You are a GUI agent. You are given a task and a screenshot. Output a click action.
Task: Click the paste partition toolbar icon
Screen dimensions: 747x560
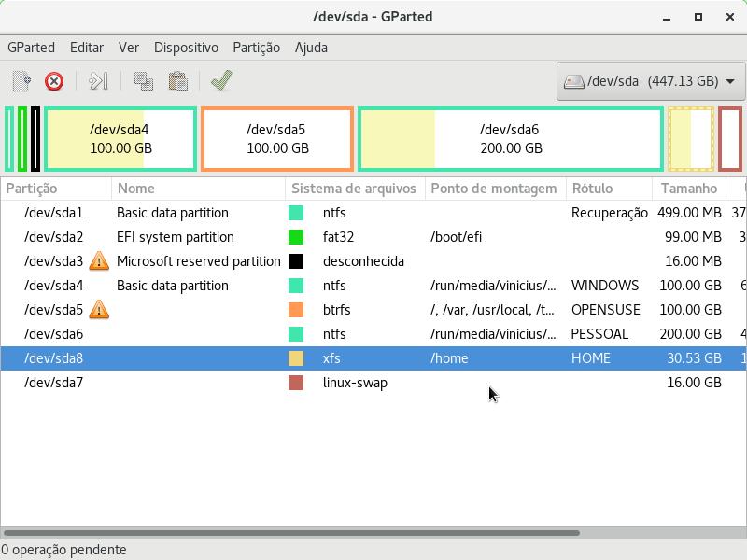pos(177,81)
